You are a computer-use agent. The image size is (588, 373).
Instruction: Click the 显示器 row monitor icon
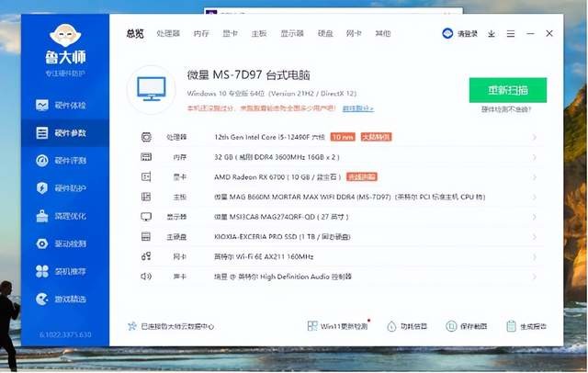(x=146, y=217)
